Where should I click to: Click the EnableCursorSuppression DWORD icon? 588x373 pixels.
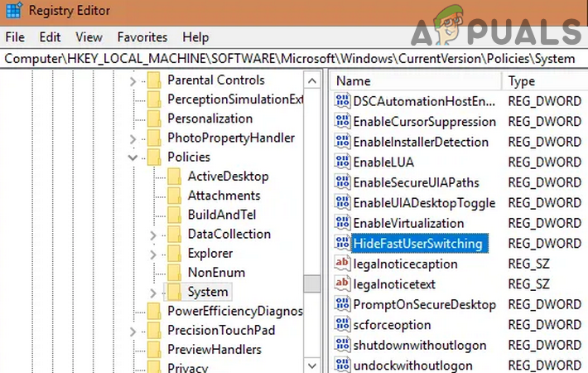342,121
